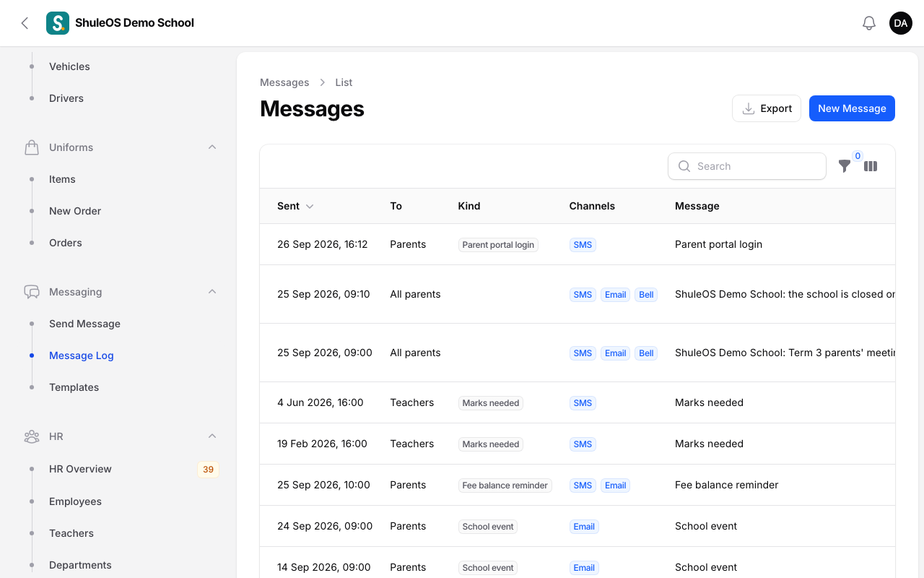This screenshot has width=924, height=578.
Task: Focus the Search input field
Action: point(747,166)
